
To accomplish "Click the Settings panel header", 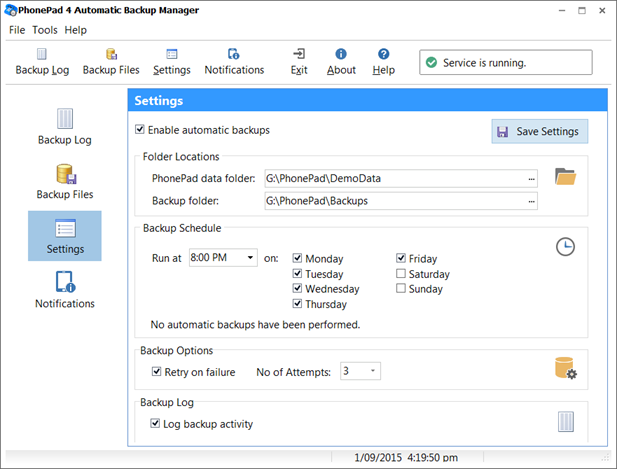I will click(368, 100).
